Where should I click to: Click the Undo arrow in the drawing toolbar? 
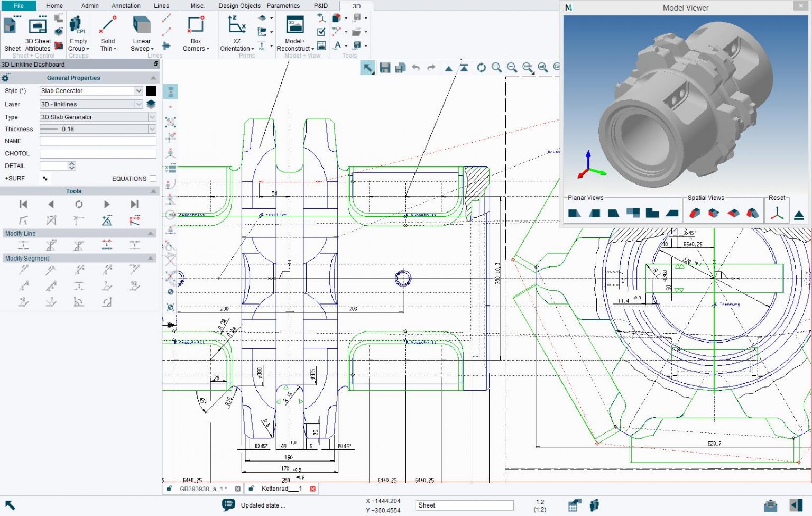tap(416, 68)
